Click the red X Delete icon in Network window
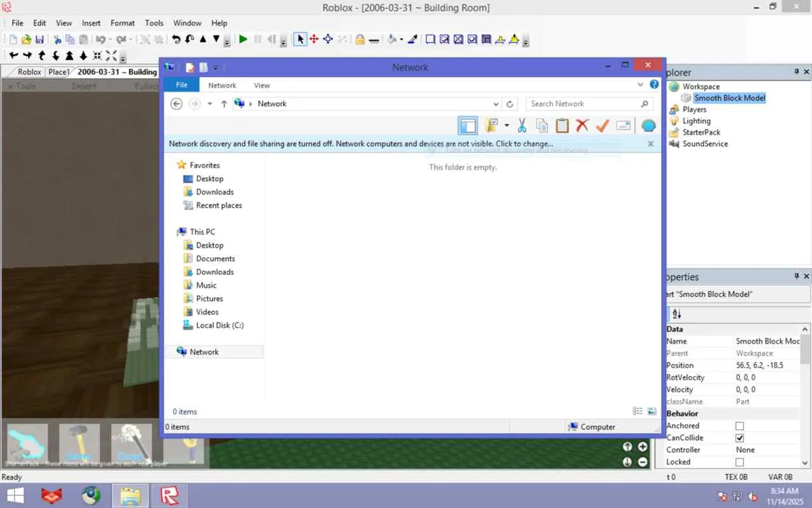 pyautogui.click(x=582, y=125)
